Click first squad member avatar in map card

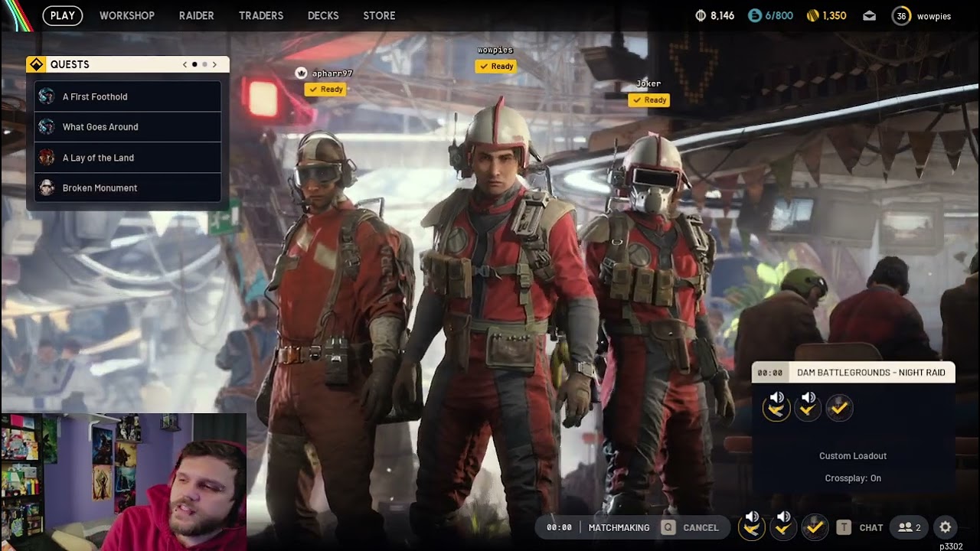point(776,409)
